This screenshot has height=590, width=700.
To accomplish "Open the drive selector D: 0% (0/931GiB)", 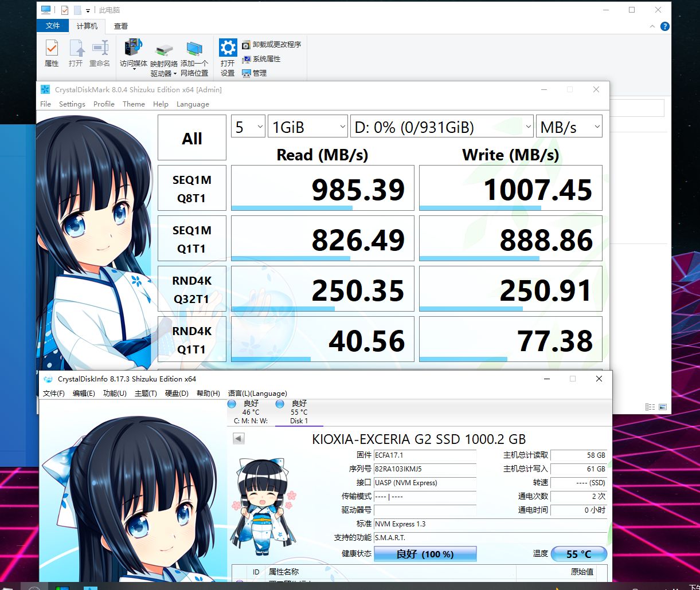I will tap(442, 127).
